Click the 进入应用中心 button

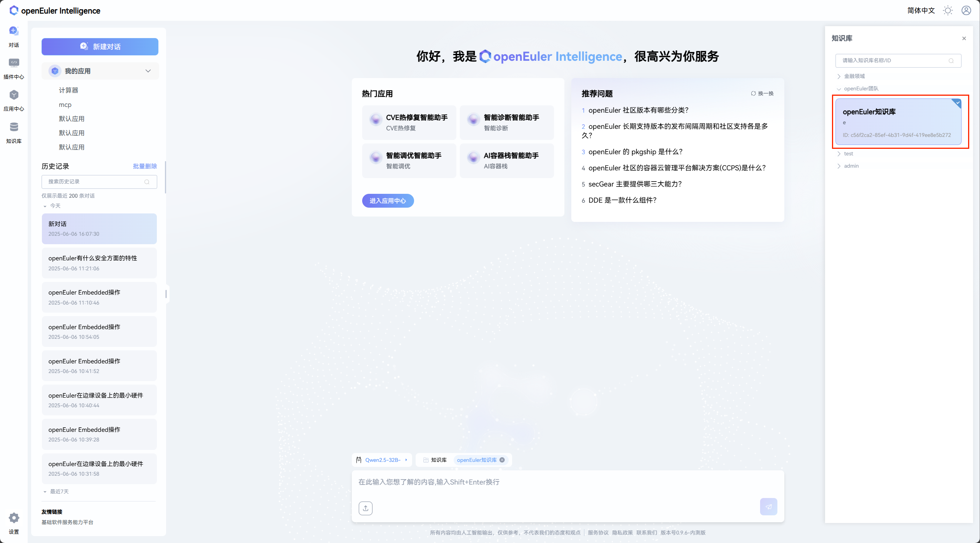tap(388, 201)
